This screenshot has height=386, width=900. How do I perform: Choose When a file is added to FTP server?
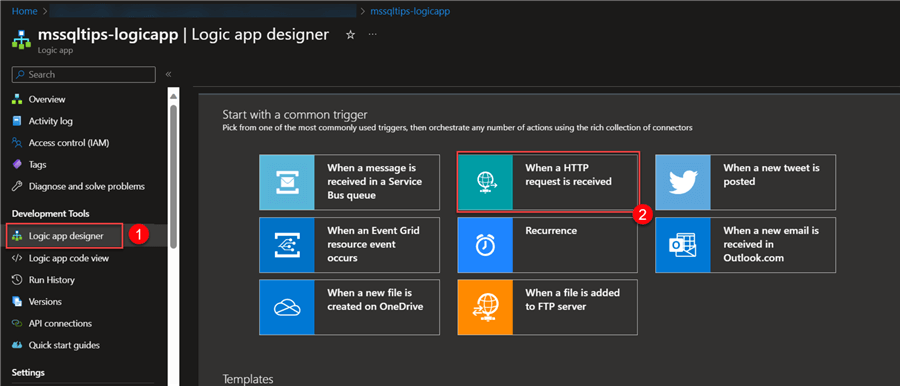tap(548, 307)
